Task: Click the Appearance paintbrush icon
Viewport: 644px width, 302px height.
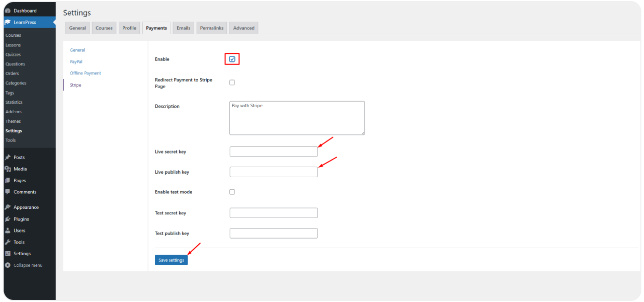Action: click(x=8, y=207)
